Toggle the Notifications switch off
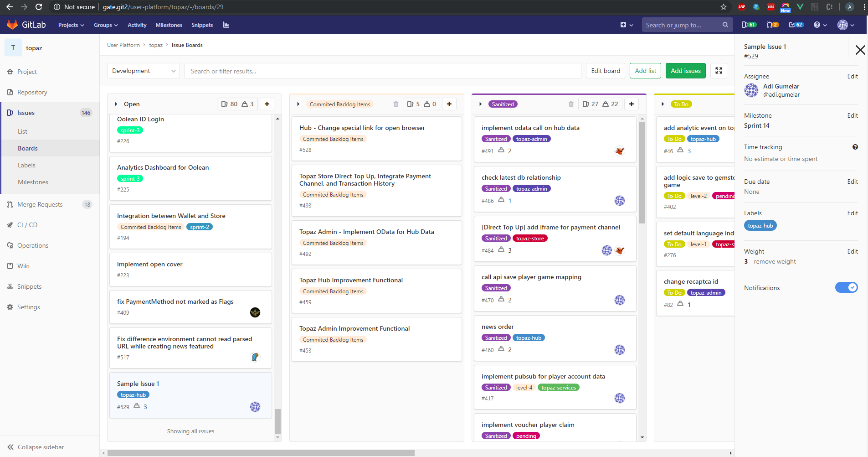 (x=846, y=287)
